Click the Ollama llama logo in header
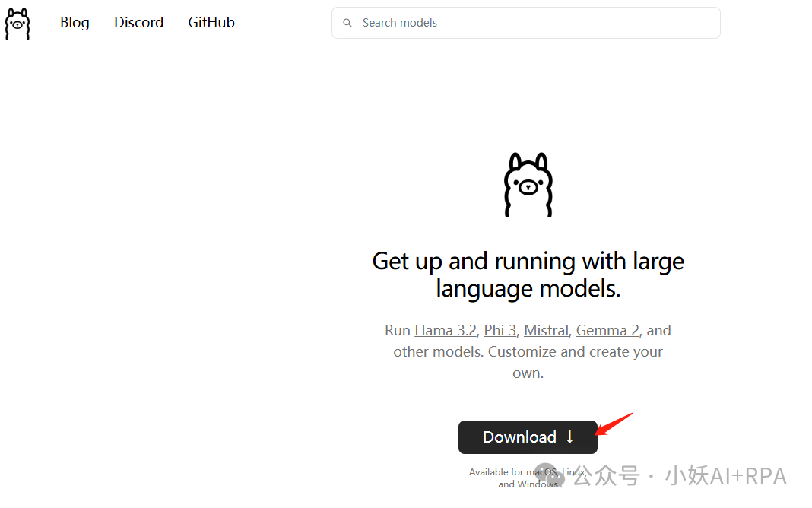The image size is (812, 508). pyautogui.click(x=17, y=24)
